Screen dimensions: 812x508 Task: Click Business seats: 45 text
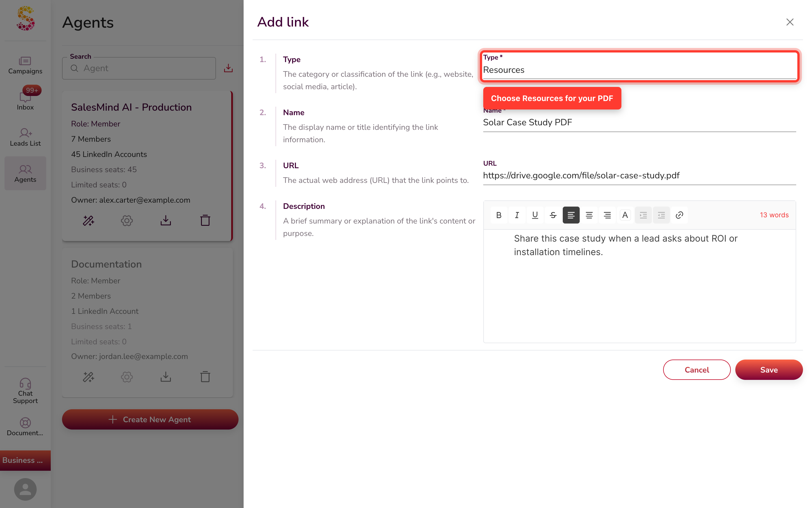coord(104,170)
